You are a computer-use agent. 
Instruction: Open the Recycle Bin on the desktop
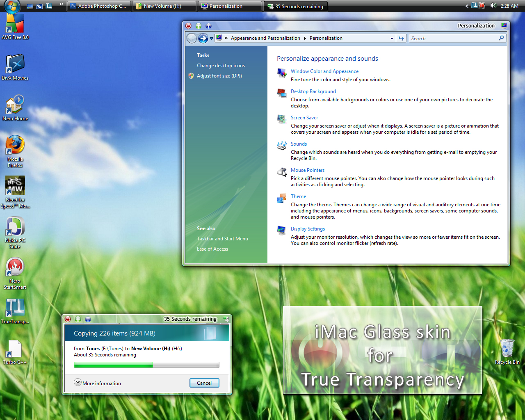(x=507, y=349)
